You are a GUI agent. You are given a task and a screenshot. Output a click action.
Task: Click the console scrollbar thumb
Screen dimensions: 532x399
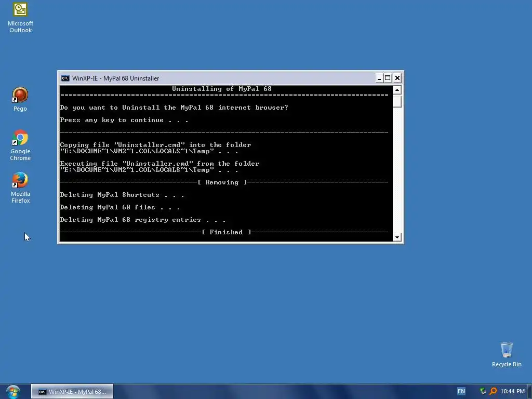pos(397,101)
